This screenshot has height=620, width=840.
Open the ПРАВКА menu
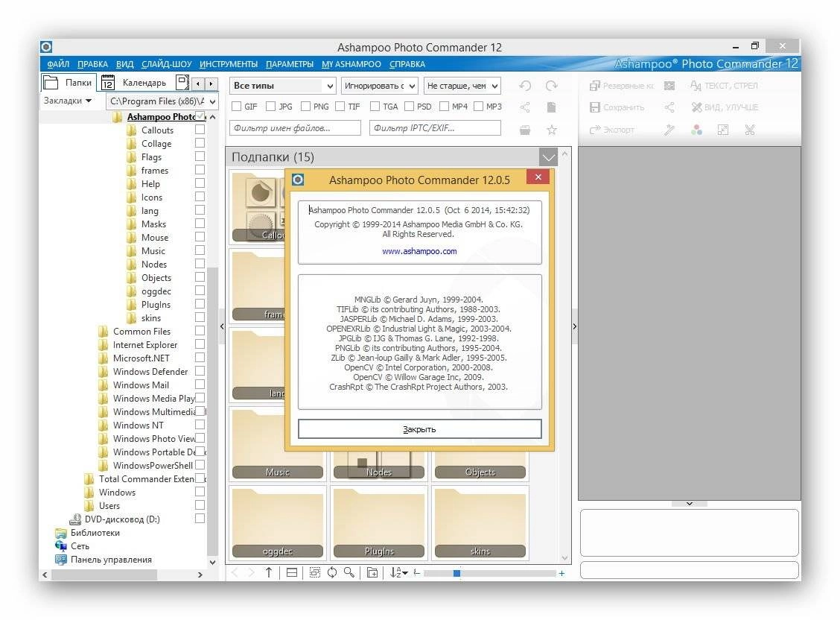click(x=92, y=64)
